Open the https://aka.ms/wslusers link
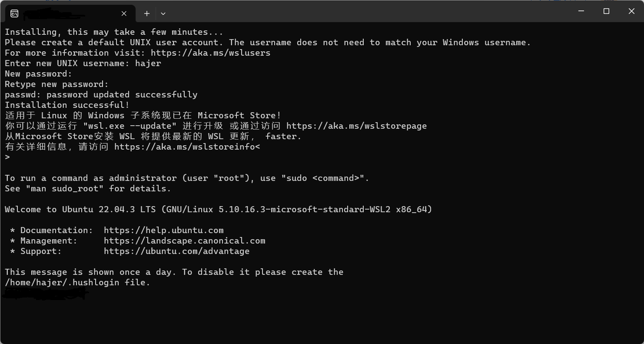 coord(210,53)
